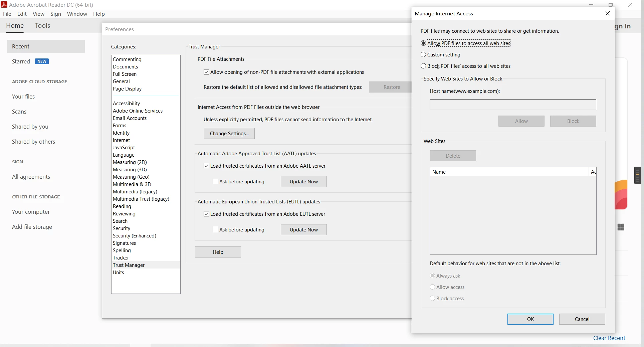The height and width of the screenshot is (347, 644).
Task: Close the Manage Internet Access dialog
Action: pos(608,13)
